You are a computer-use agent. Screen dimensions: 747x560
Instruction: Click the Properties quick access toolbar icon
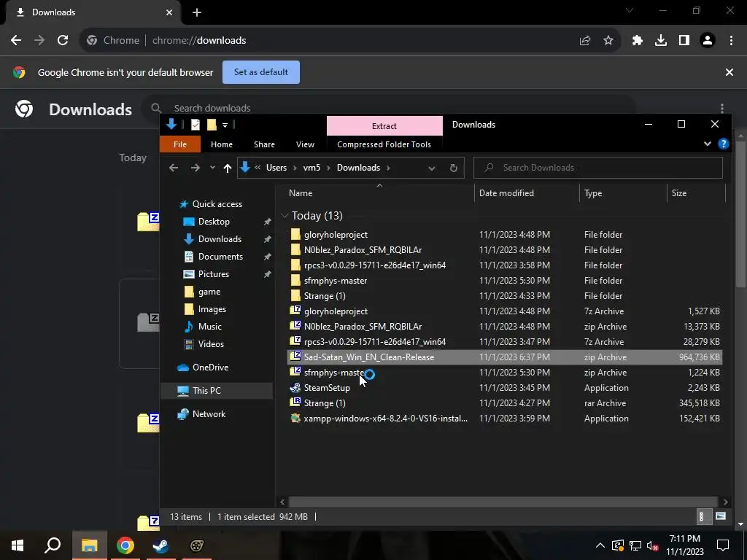pos(196,125)
